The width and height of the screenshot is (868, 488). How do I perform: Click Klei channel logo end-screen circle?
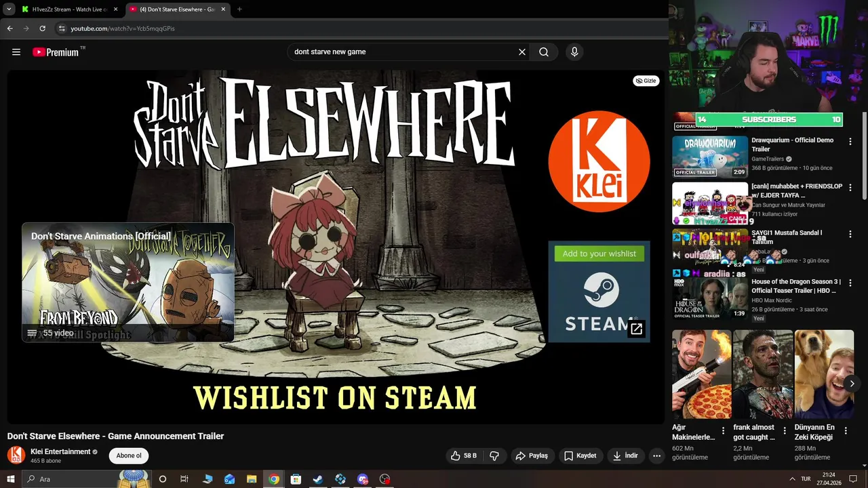tap(599, 161)
